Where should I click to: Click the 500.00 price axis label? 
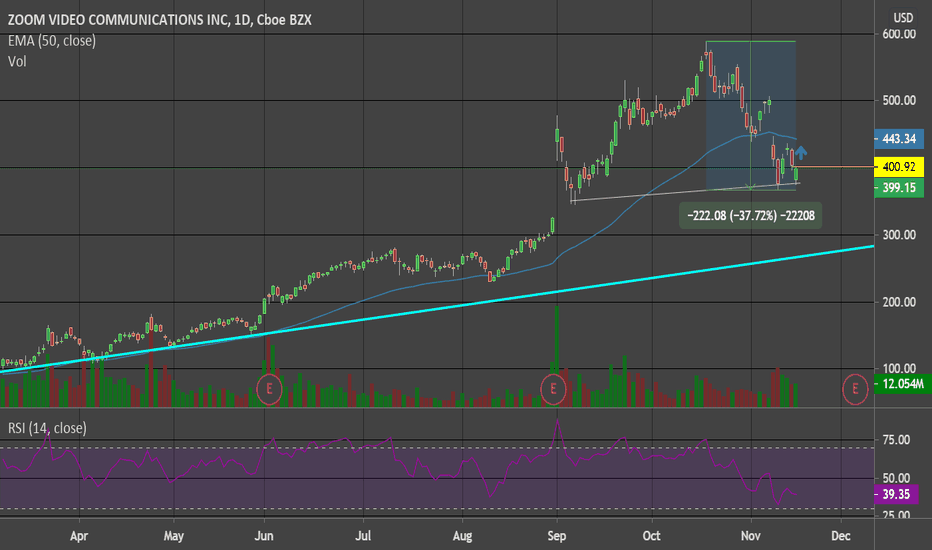pos(899,100)
